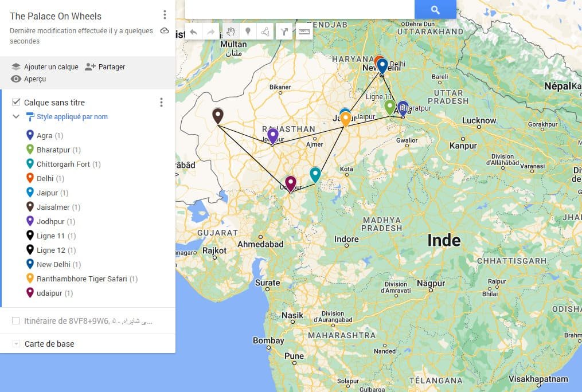582x392 pixels.
Task: Select udaipur in the layer list
Action: (x=49, y=293)
